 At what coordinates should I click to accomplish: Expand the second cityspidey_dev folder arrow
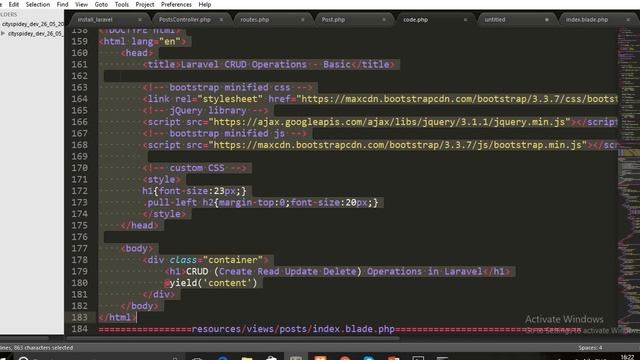coord(3,33)
